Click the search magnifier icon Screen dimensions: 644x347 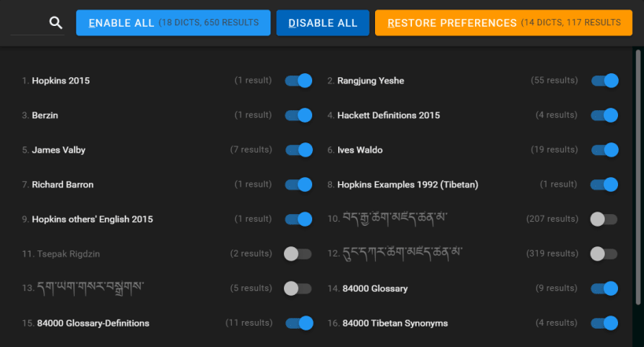click(x=56, y=23)
